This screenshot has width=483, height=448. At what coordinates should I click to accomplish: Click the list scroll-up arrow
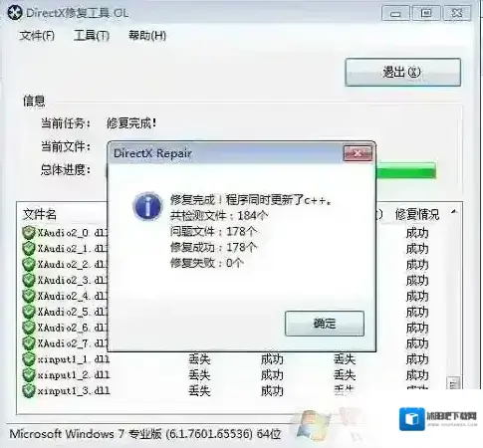(454, 211)
